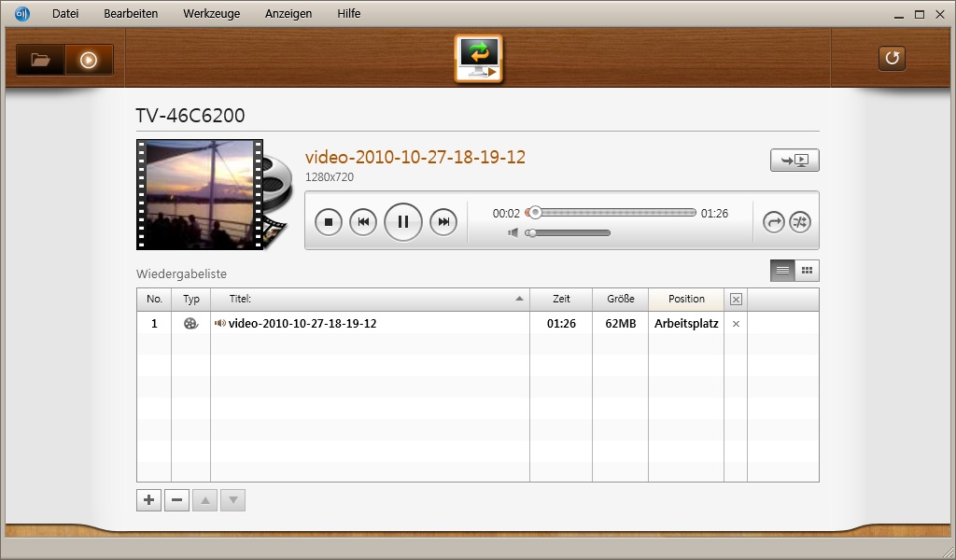Remove selected item with the minus button
The width and height of the screenshot is (956, 560).
click(x=176, y=500)
